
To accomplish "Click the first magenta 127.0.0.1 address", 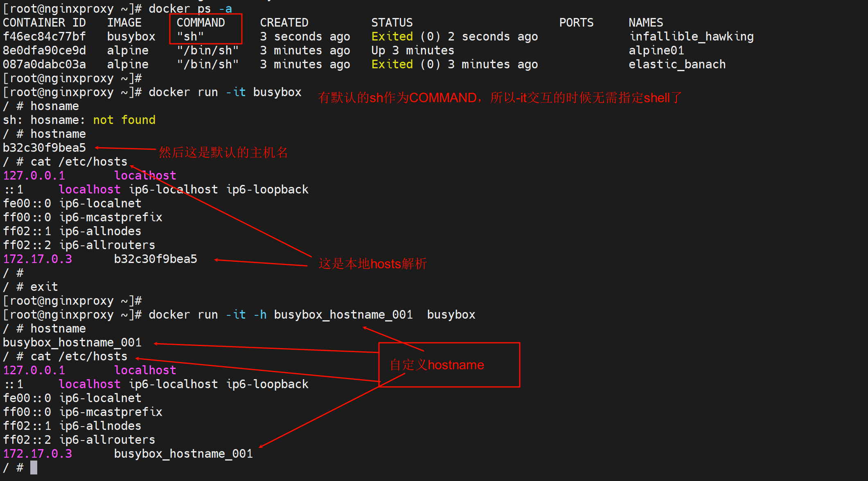I will click(34, 175).
